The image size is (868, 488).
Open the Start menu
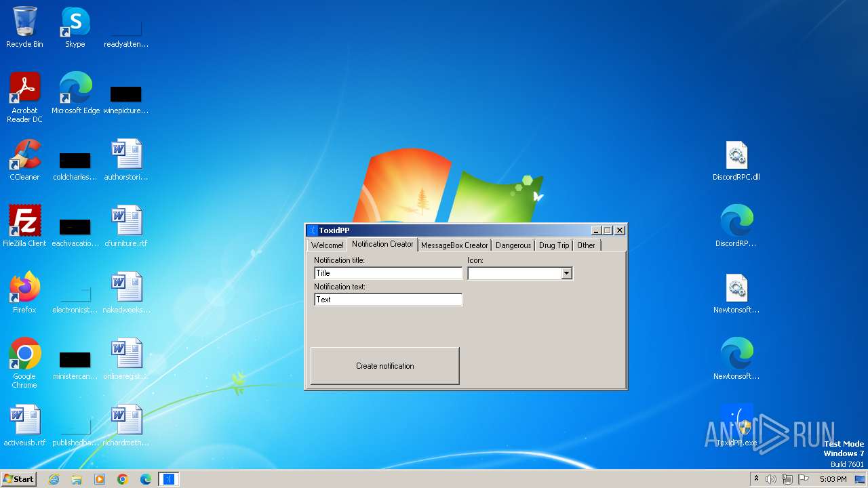pyautogui.click(x=19, y=479)
